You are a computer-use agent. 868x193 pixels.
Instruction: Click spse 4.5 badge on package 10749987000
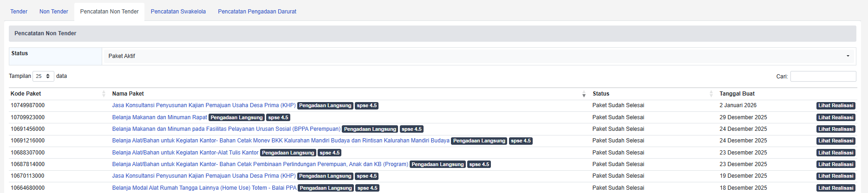367,106
